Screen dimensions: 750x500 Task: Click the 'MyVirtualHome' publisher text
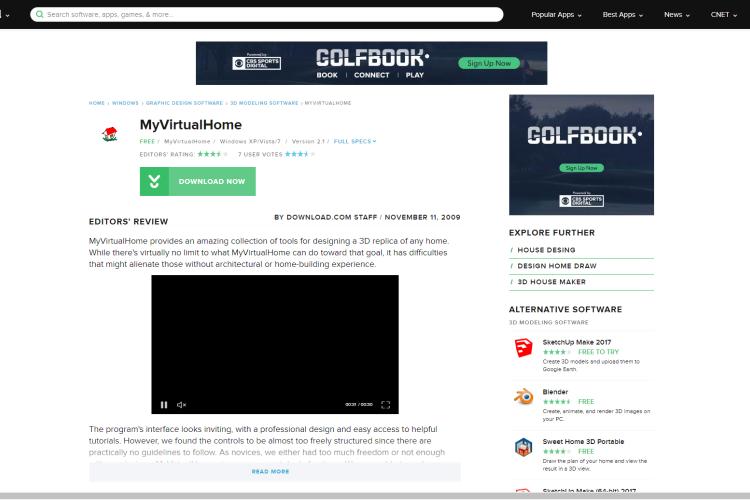coord(187,141)
